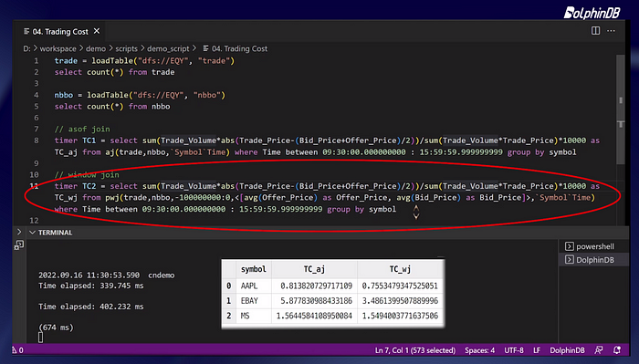The height and width of the screenshot is (364, 639).
Task: Change the DolphinDB language mode
Action: [567, 350]
